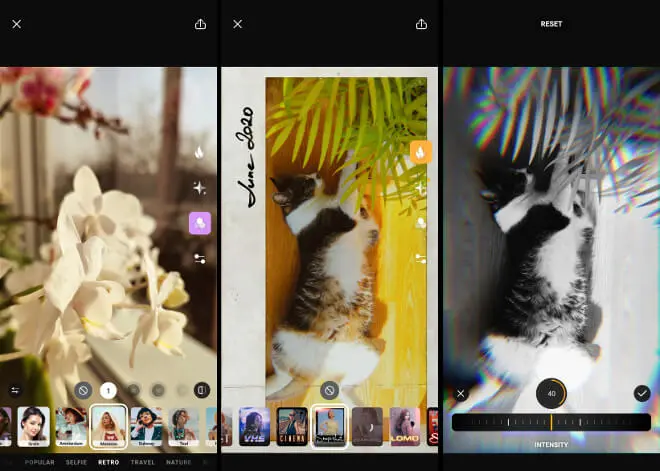660x471 pixels.
Task: Open the highlighted orange flame effects tool
Action: [x=421, y=152]
